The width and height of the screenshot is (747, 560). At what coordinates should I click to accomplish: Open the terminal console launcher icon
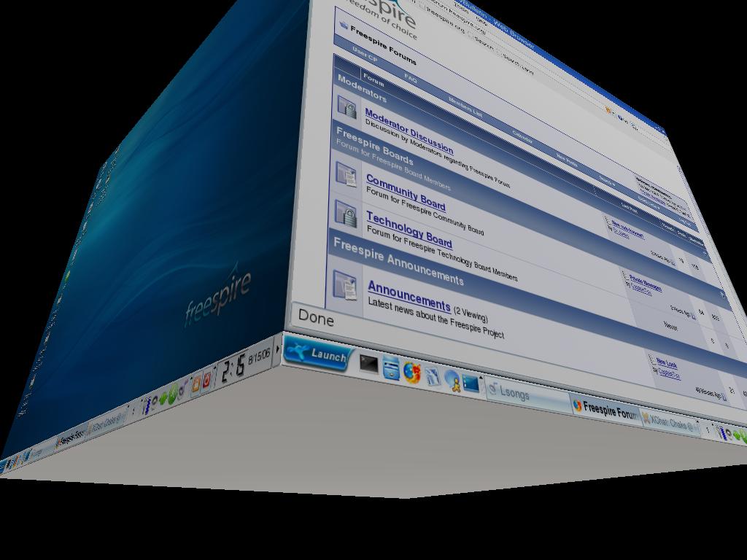click(x=368, y=365)
